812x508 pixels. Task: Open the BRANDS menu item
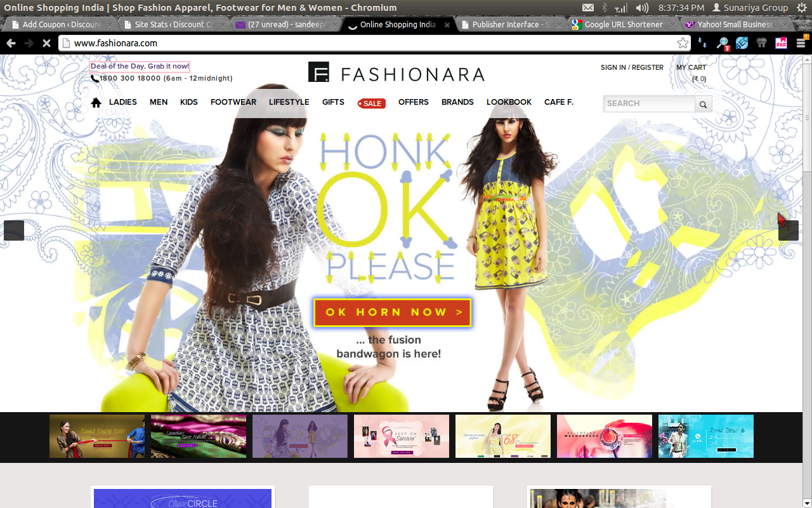pos(457,102)
